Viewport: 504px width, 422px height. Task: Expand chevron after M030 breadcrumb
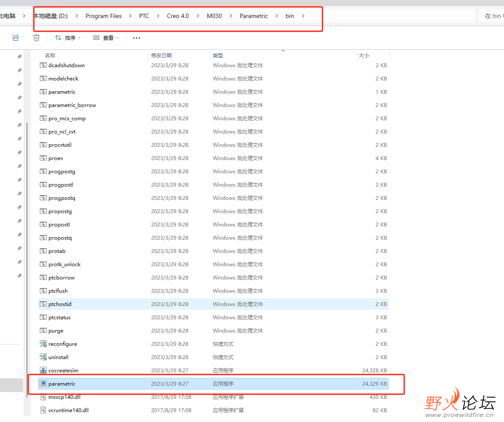coord(231,16)
